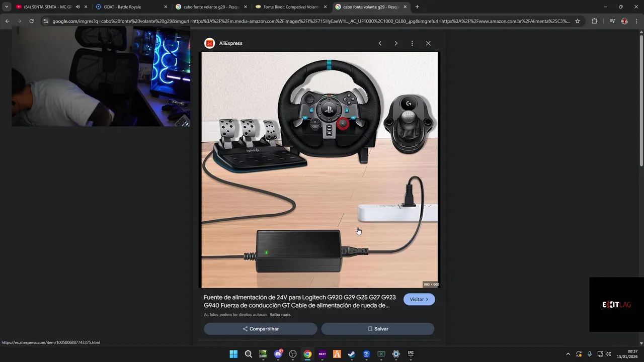Open the Windows Start menu
The height and width of the screenshot is (362, 644).
[x=233, y=354]
